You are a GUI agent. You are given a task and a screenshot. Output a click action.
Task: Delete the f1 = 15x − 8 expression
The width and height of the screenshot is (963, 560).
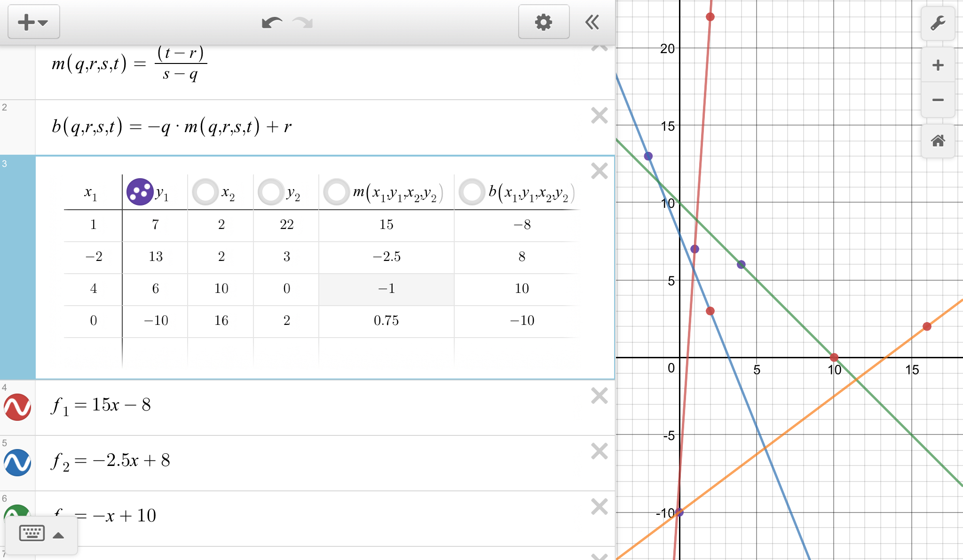click(x=599, y=395)
